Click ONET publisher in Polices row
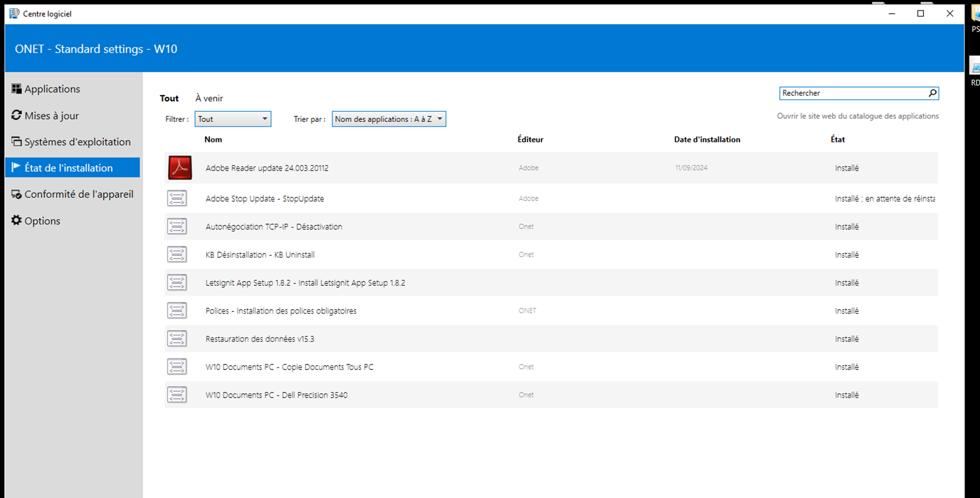This screenshot has height=498, width=980. [x=527, y=311]
